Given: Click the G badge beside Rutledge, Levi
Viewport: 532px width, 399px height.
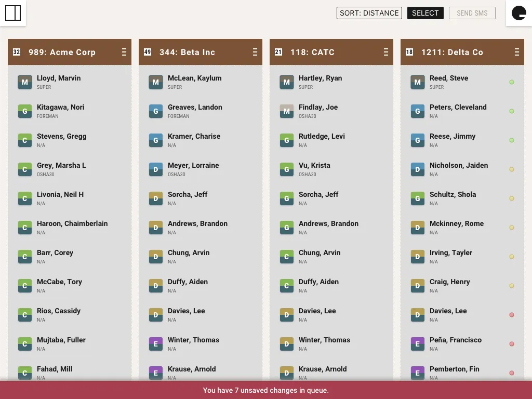Looking at the screenshot, I should pos(287,140).
